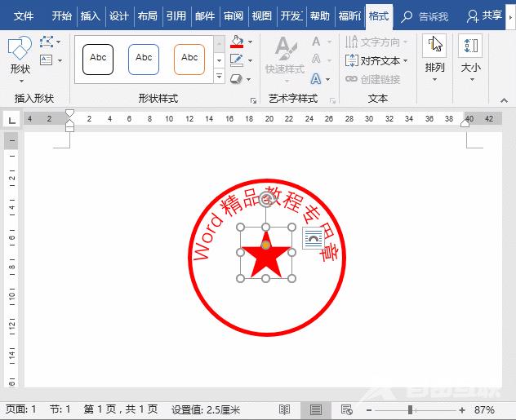This screenshot has width=516, height=420.
Task: Switch to Read Mode view
Action: (285, 409)
